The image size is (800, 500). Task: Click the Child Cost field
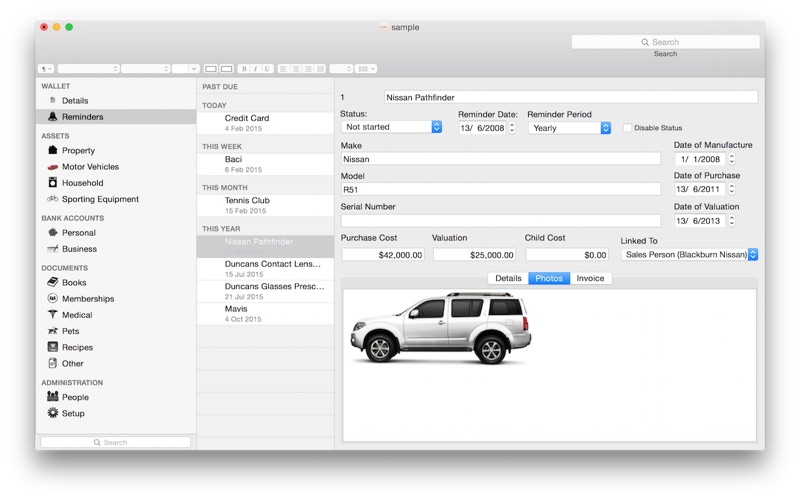567,255
